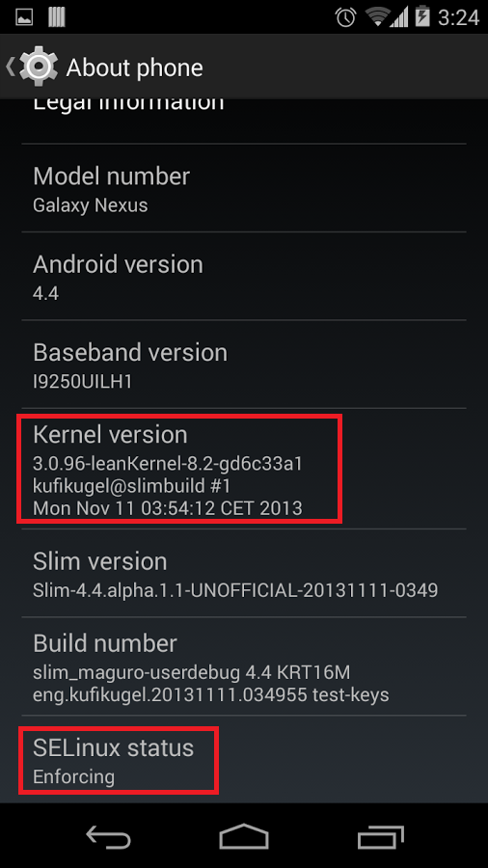The image size is (488, 868).
Task: Open recent apps from navigation bar
Action: tap(380, 835)
